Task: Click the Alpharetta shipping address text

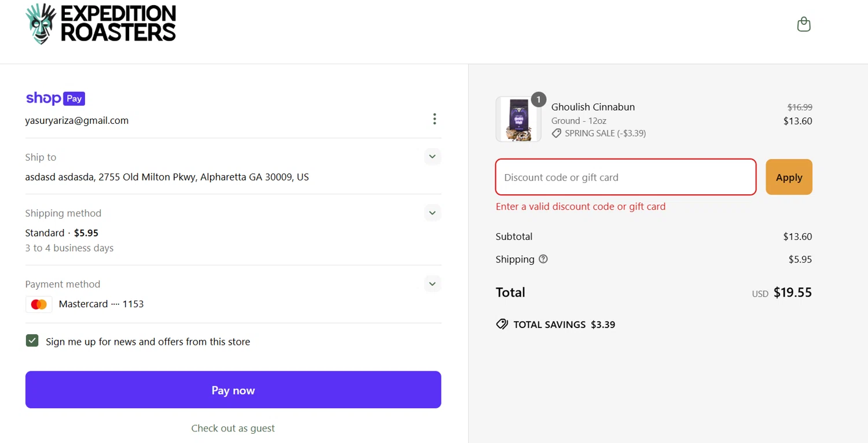Action: 167,177
